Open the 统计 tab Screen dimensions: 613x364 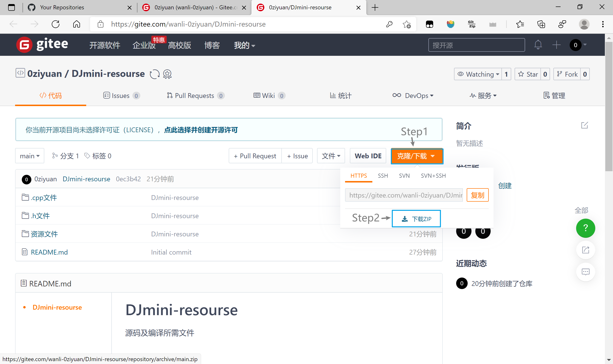(341, 95)
